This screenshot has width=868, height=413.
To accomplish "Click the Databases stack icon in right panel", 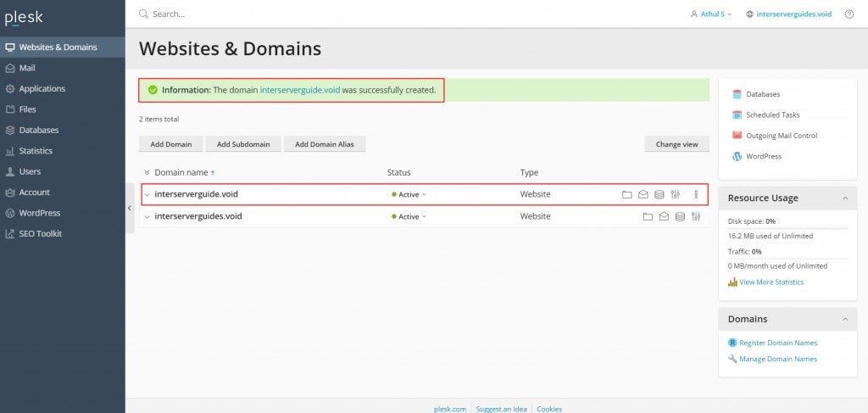I will pos(737,94).
